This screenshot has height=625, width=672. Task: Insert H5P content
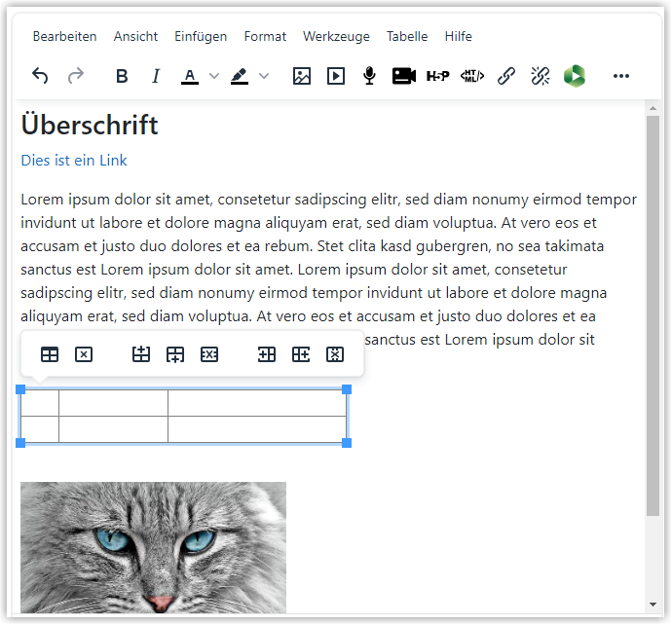(437, 76)
